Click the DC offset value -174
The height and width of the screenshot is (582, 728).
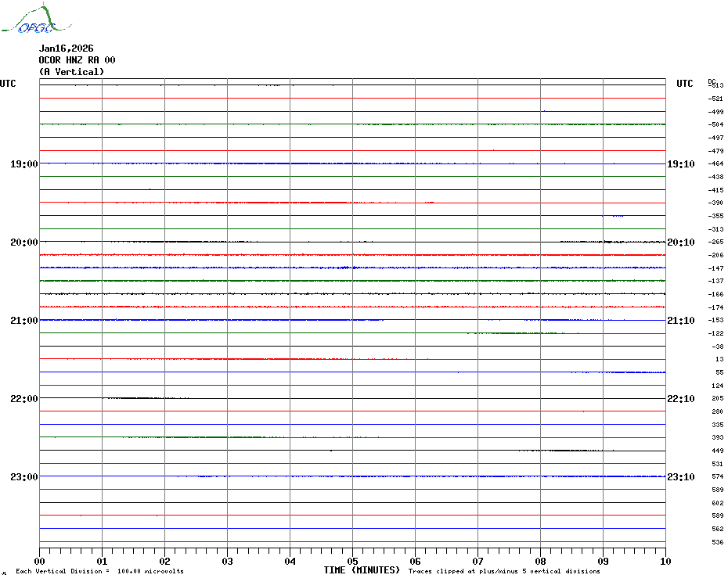coord(715,307)
